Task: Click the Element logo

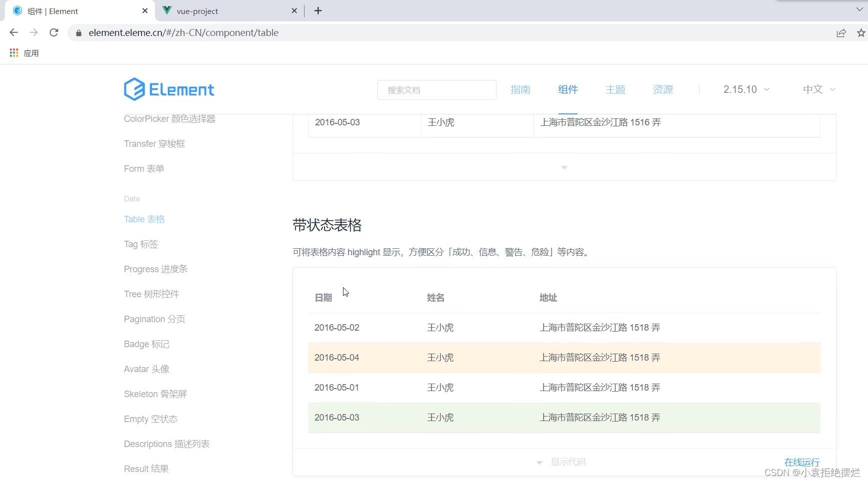Action: click(169, 89)
